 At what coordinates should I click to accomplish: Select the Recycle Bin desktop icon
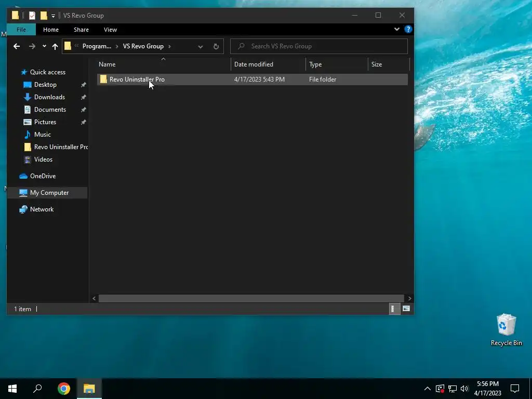pyautogui.click(x=506, y=330)
